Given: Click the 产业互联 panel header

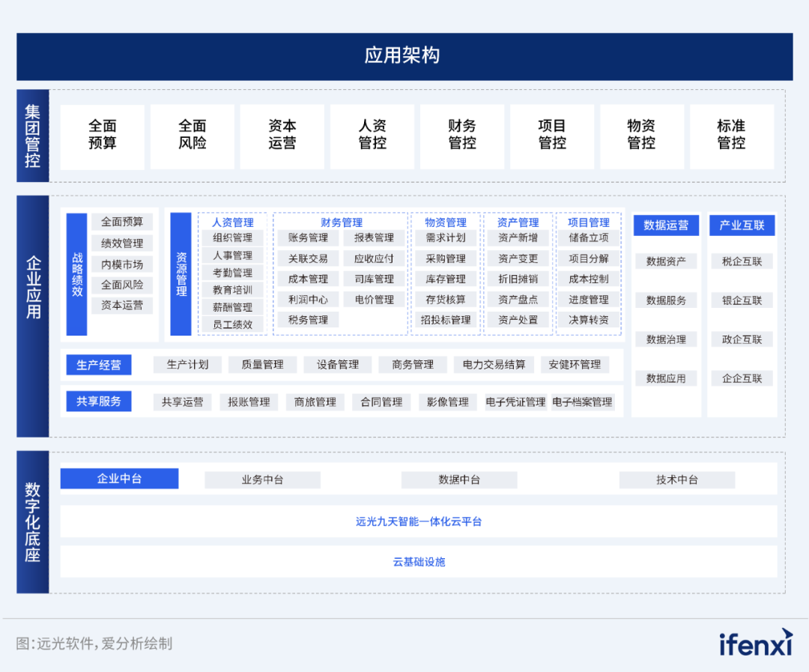Looking at the screenshot, I should point(742,225).
